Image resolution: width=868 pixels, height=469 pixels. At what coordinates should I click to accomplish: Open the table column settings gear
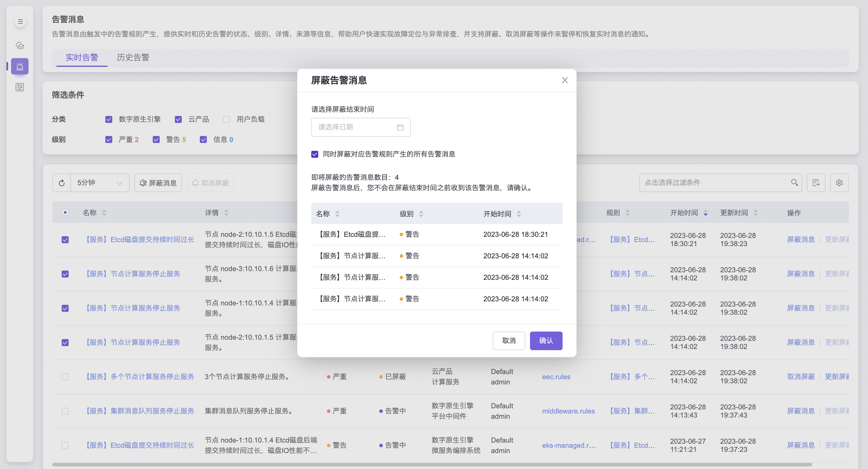click(x=839, y=183)
